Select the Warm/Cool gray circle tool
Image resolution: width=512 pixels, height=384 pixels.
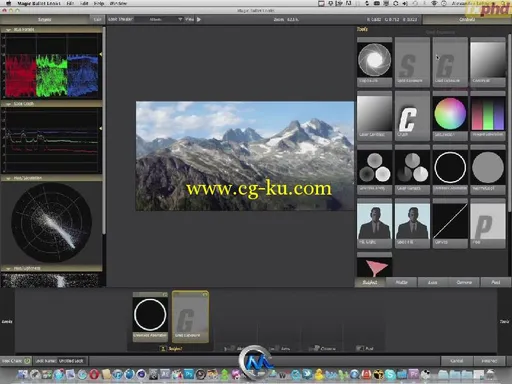point(487,170)
